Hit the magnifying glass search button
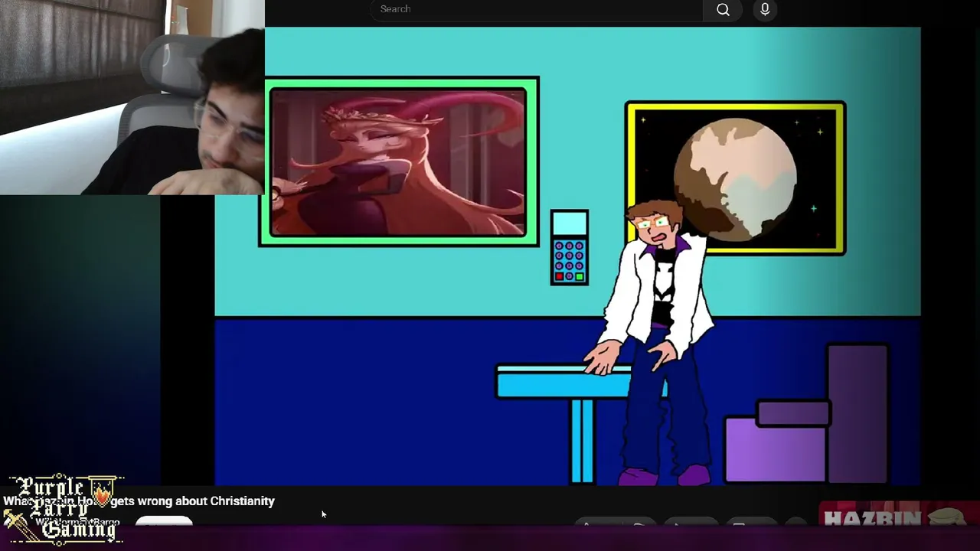980x551 pixels. click(723, 9)
